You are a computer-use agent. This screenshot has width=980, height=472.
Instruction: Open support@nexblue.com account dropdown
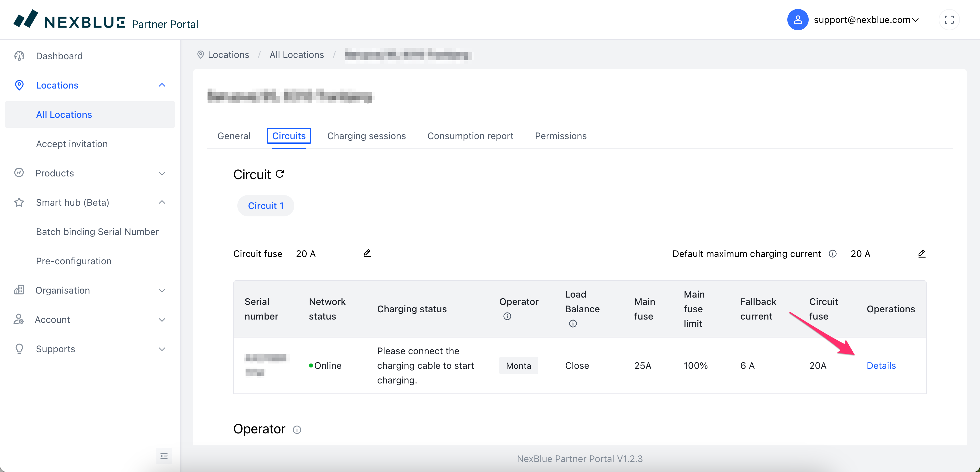tap(866, 20)
